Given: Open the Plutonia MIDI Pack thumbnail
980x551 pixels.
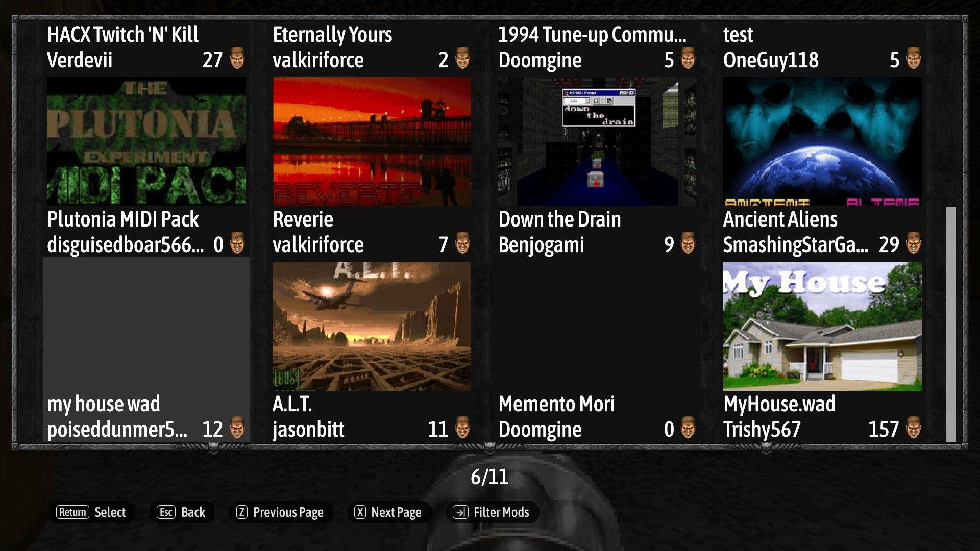Looking at the screenshot, I should (146, 142).
